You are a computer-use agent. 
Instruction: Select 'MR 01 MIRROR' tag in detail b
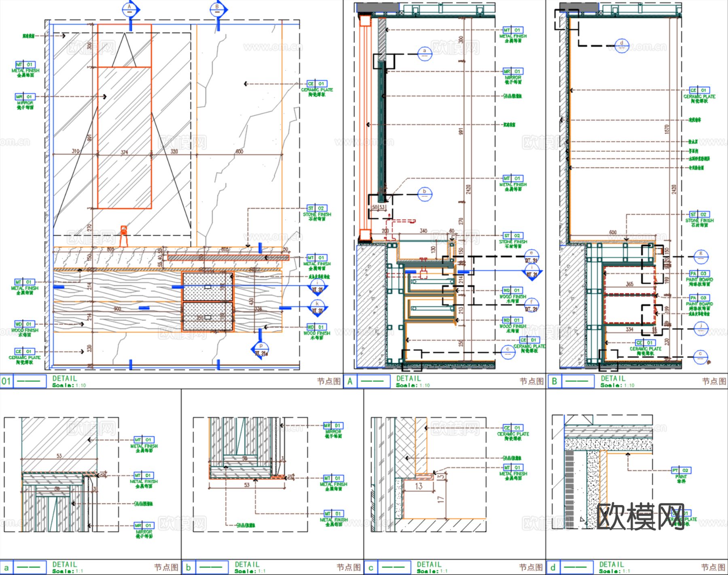tap(333, 431)
